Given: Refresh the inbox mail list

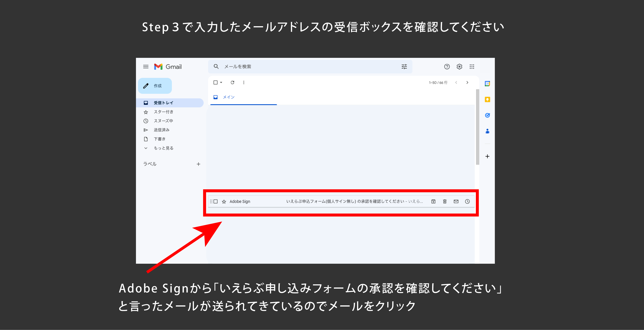Looking at the screenshot, I should tap(232, 83).
